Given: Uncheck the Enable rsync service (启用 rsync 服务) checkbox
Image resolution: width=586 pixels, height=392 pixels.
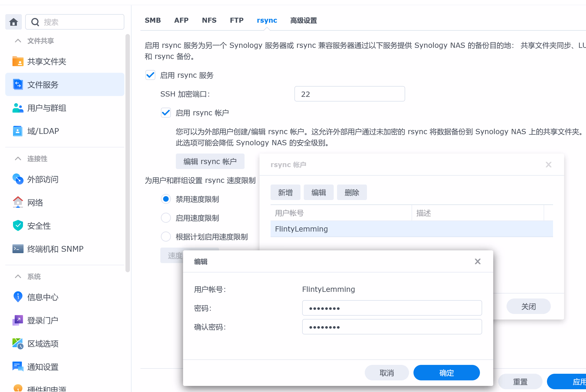Looking at the screenshot, I should click(x=150, y=75).
